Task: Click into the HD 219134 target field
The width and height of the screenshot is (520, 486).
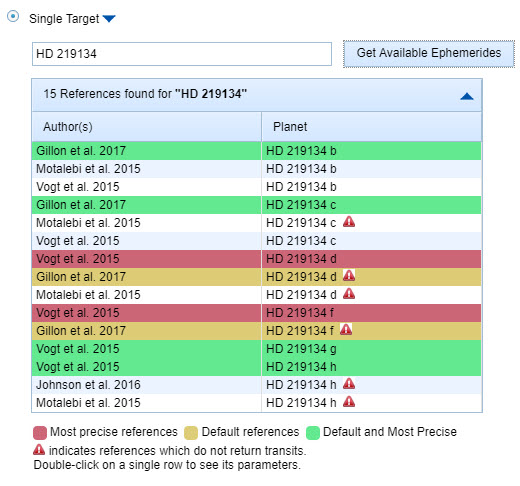Action: tap(182, 54)
